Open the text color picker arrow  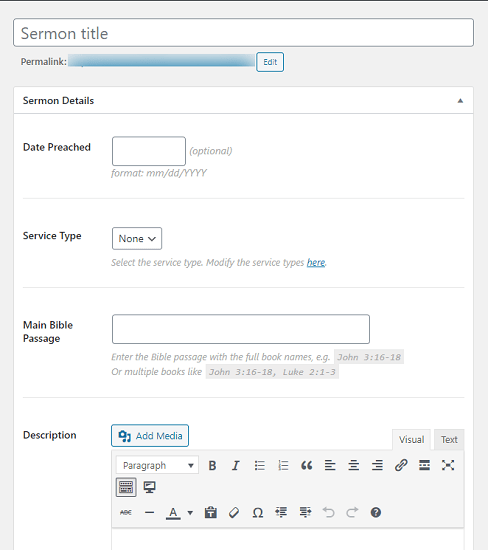tap(190, 512)
